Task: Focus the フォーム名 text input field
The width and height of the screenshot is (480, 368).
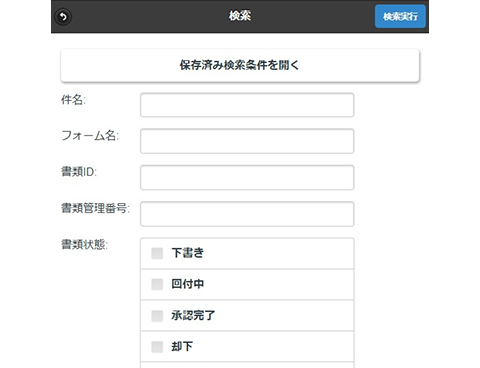Action: [247, 141]
